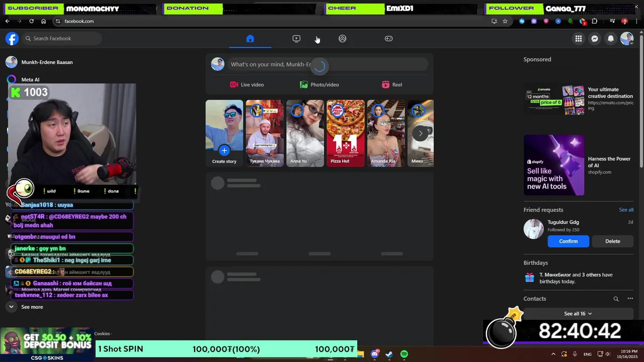Click the microphone tray icon
Screen dimensions: 644x362
pyautogui.click(x=575, y=354)
